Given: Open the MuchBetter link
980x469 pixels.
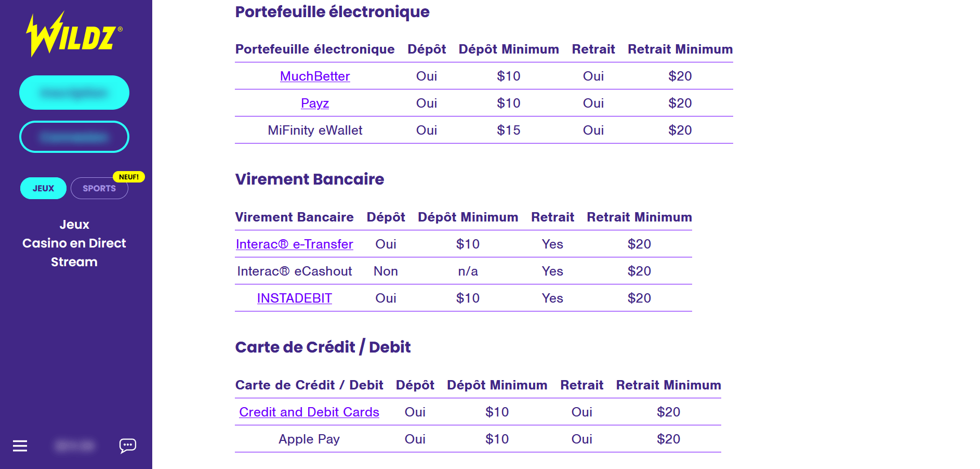Looking at the screenshot, I should click(315, 76).
